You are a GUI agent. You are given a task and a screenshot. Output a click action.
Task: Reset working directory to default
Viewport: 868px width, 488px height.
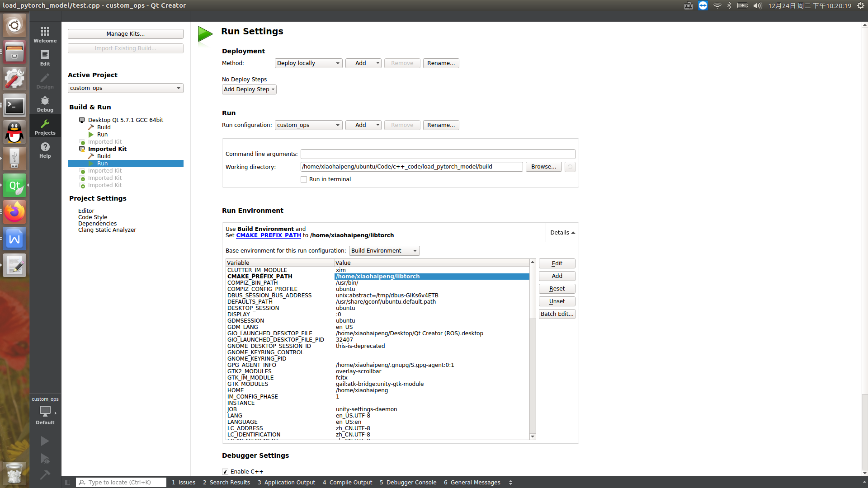(x=570, y=167)
